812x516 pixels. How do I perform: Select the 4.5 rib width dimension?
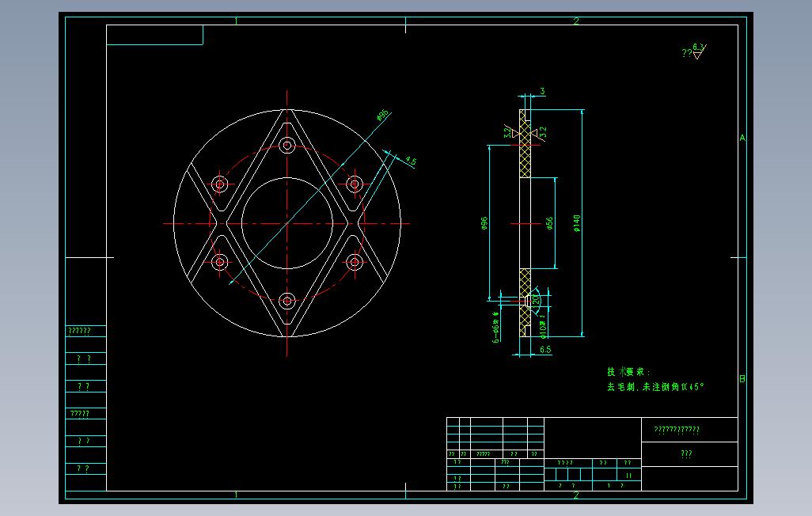tap(410, 161)
